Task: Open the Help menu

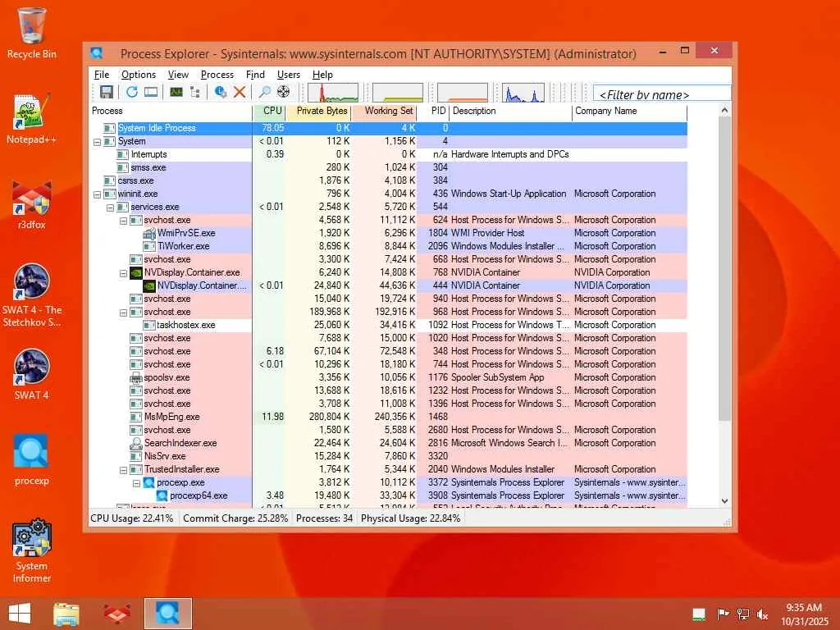Action: click(322, 75)
